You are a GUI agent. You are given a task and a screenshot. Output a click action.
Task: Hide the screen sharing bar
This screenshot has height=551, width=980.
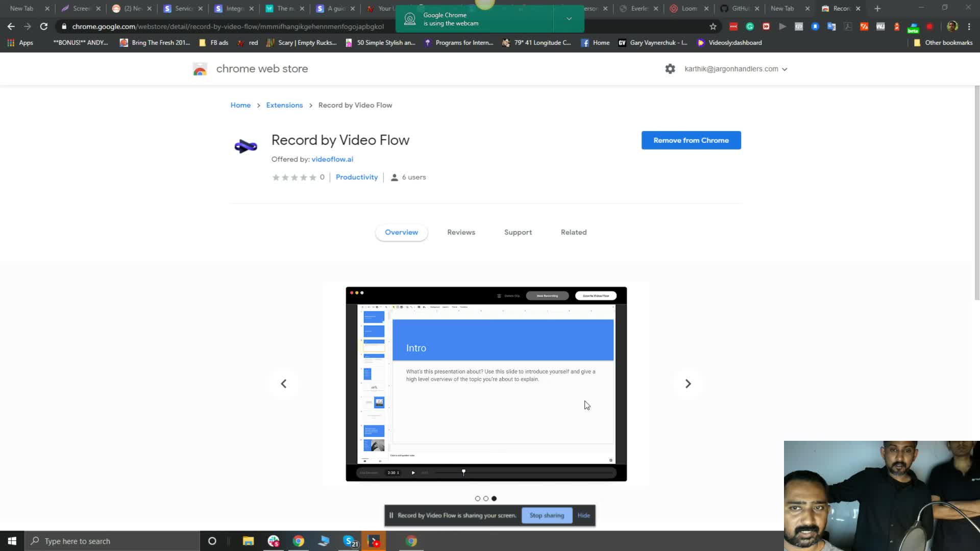coord(584,515)
